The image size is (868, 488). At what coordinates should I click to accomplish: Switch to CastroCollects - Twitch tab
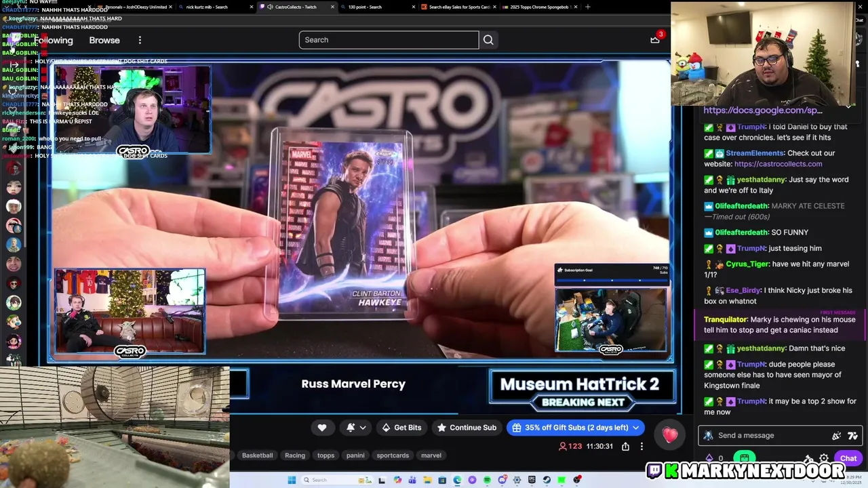[296, 7]
